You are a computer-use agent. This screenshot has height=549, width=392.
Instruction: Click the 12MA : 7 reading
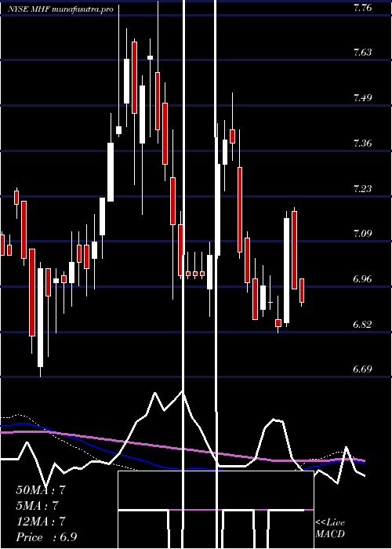41,522
